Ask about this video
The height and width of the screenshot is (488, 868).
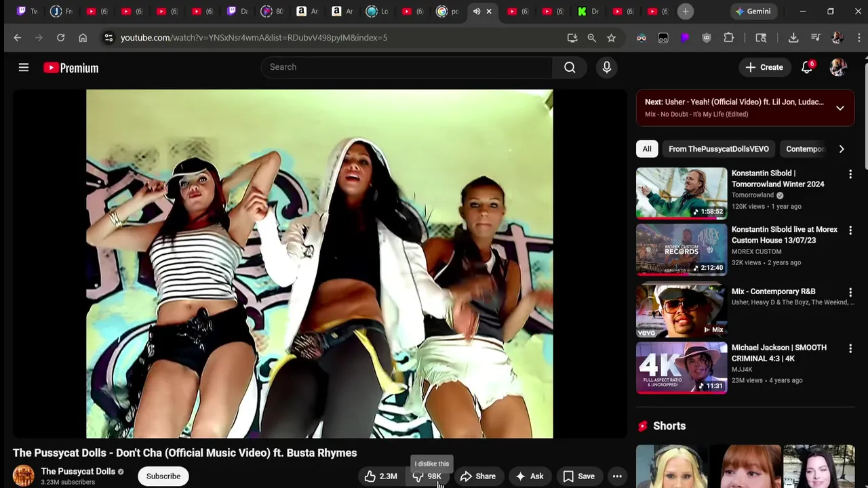[x=529, y=476]
